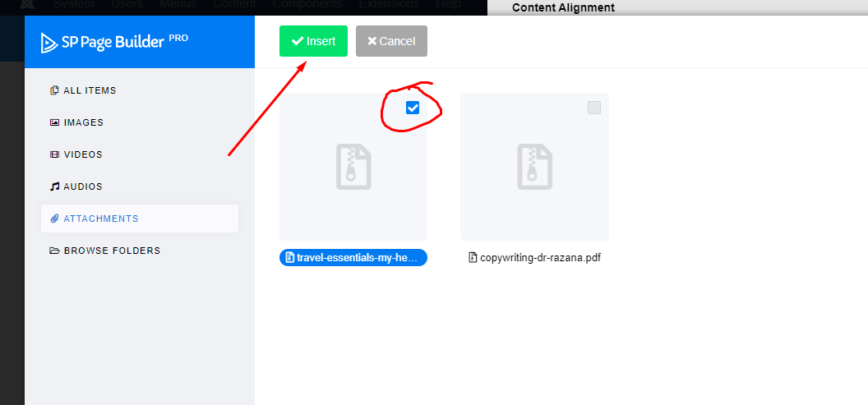Open the Help menu in top bar
This screenshot has height=405, width=868.
449,4
